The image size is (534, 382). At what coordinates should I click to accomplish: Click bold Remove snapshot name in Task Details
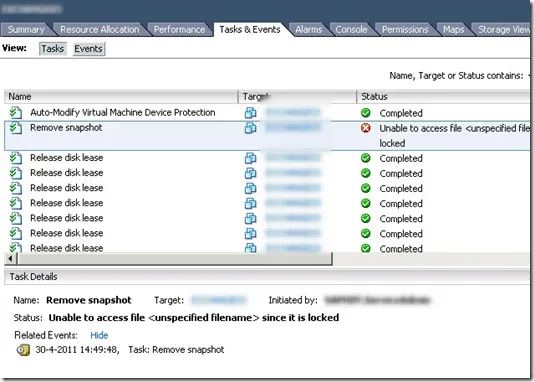(x=89, y=300)
